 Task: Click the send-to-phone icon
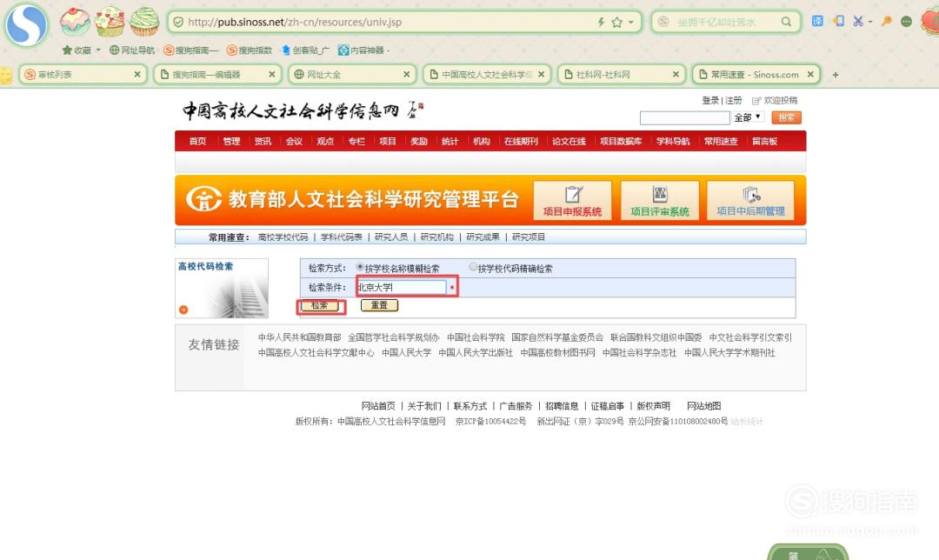coord(838,21)
